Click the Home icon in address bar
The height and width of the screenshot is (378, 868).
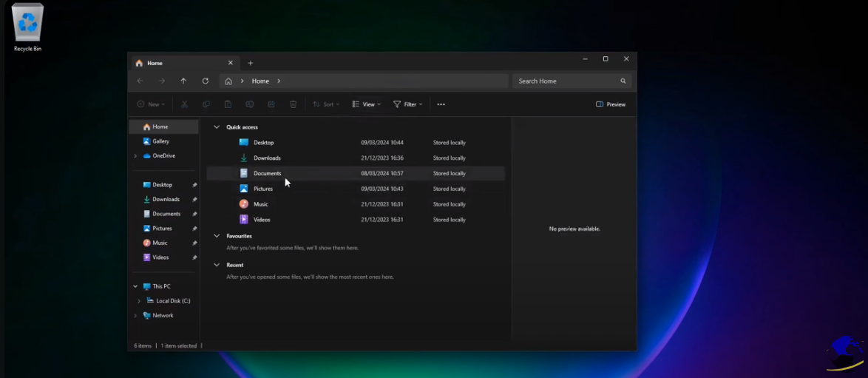(228, 81)
